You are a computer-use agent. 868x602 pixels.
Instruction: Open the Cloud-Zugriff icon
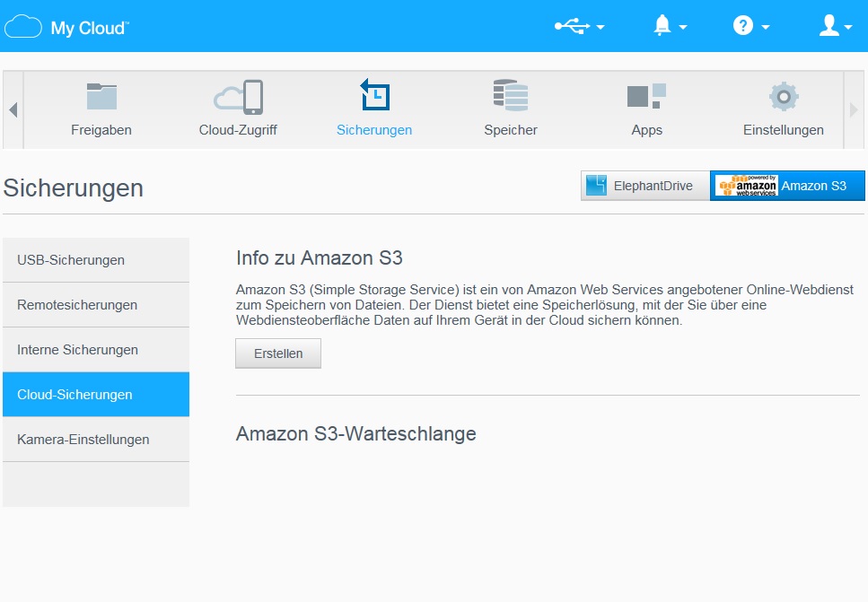(238, 97)
